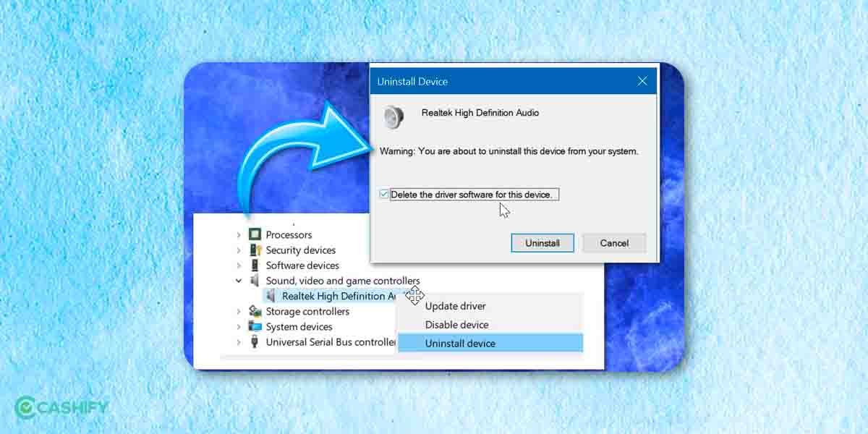Click the Uninstall Device title bar text
This screenshot has height=434, width=868.
pyautogui.click(x=412, y=82)
